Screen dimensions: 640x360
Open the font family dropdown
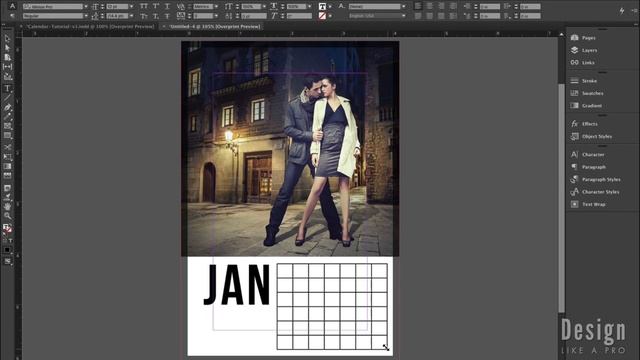coord(86,7)
